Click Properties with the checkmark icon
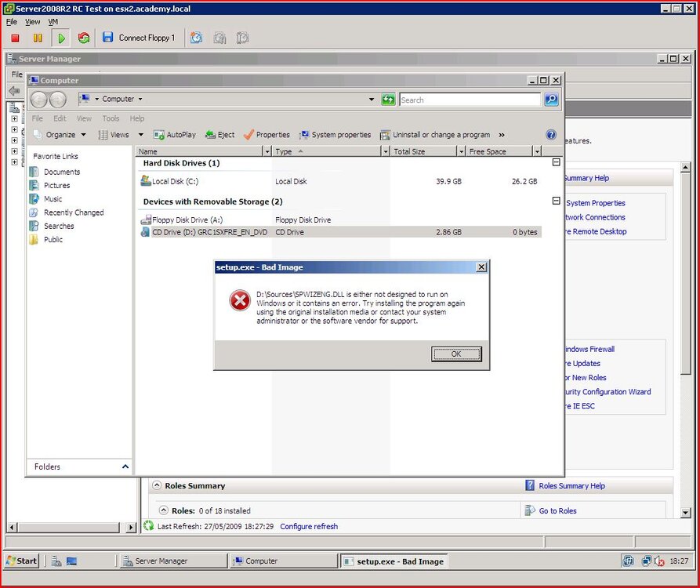 [267, 135]
